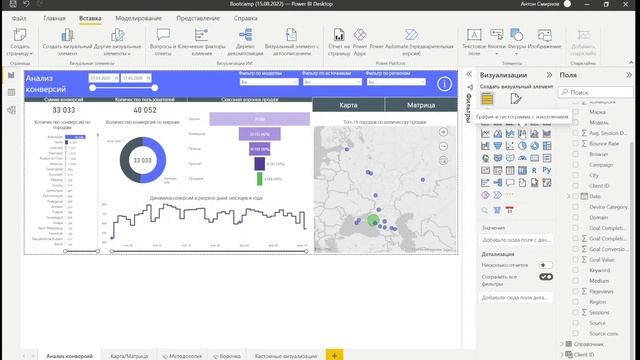Click the three-dots get more visuals button

pyautogui.click(x=510, y=195)
